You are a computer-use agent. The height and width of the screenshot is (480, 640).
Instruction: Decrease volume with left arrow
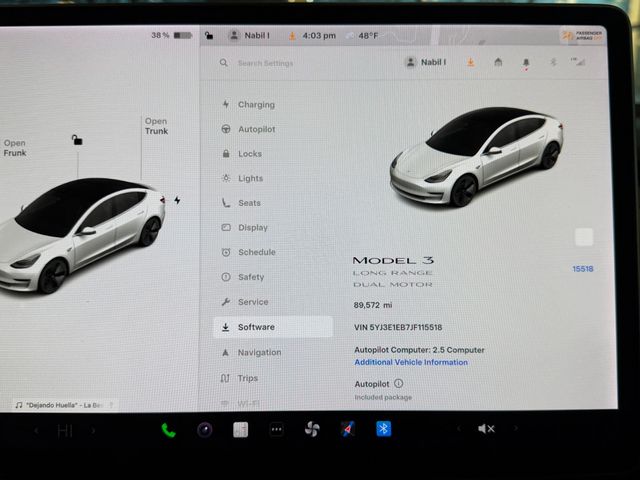(458, 428)
